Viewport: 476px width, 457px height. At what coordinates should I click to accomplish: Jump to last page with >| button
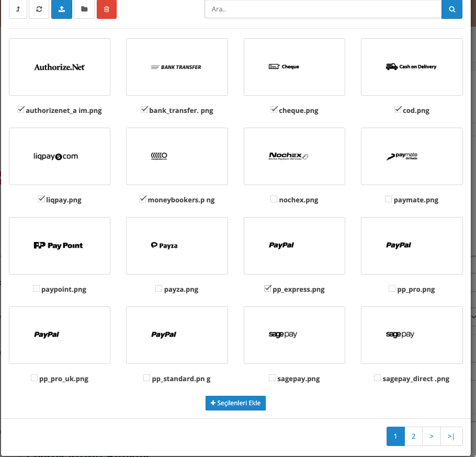coord(451,436)
